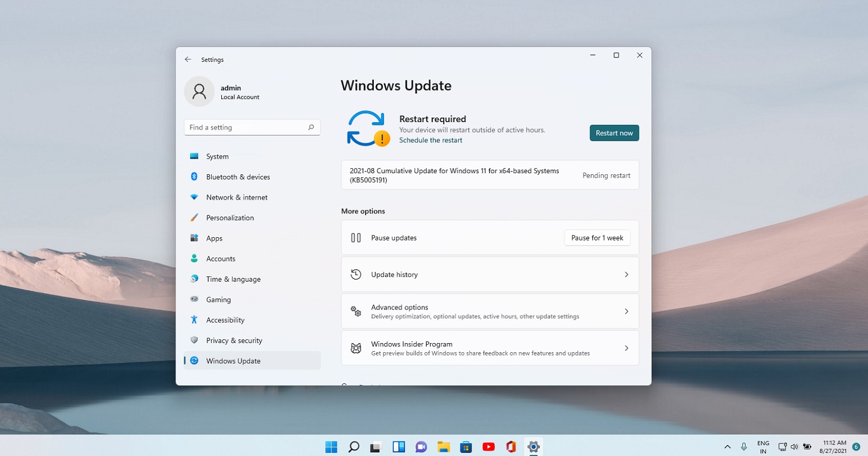Click the Gaming controller icon
The height and width of the screenshot is (456, 868).
[194, 299]
